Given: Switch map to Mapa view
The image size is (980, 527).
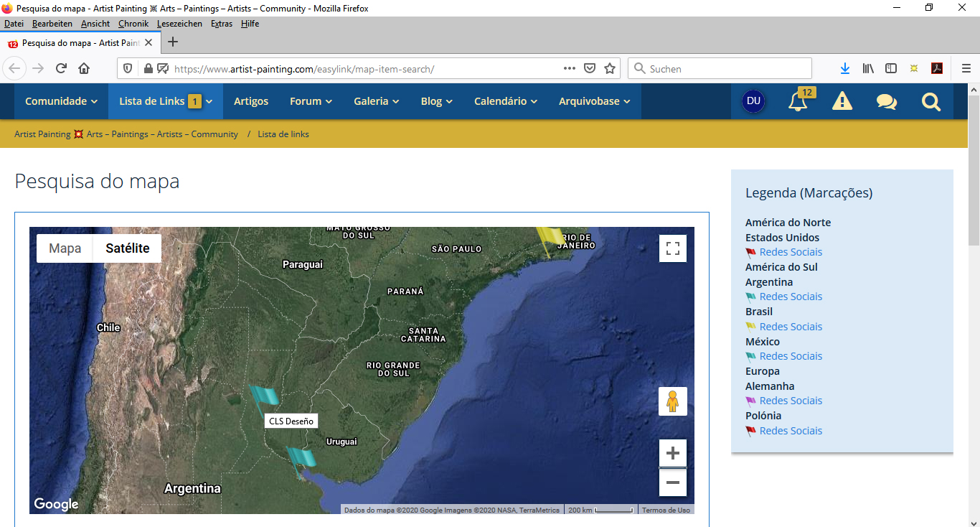Looking at the screenshot, I should (x=65, y=248).
